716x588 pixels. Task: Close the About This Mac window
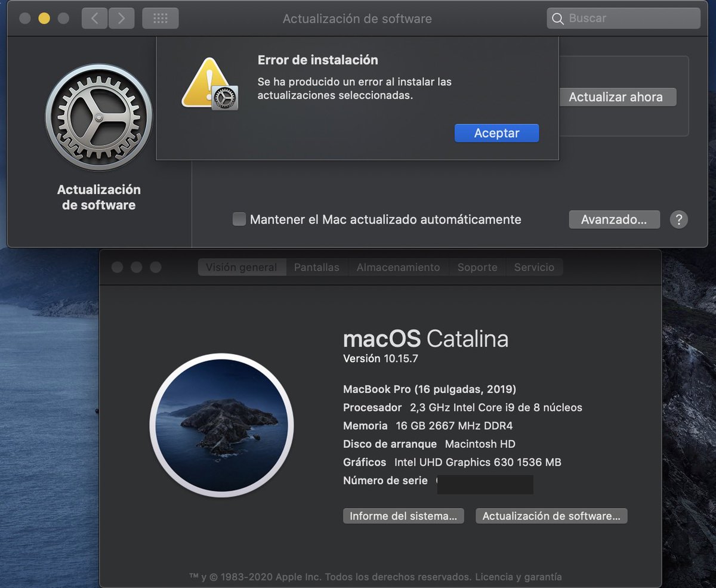[x=117, y=267]
